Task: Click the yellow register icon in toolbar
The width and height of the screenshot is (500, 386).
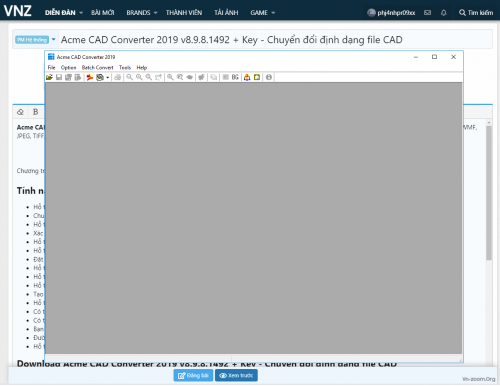Action: point(257,77)
